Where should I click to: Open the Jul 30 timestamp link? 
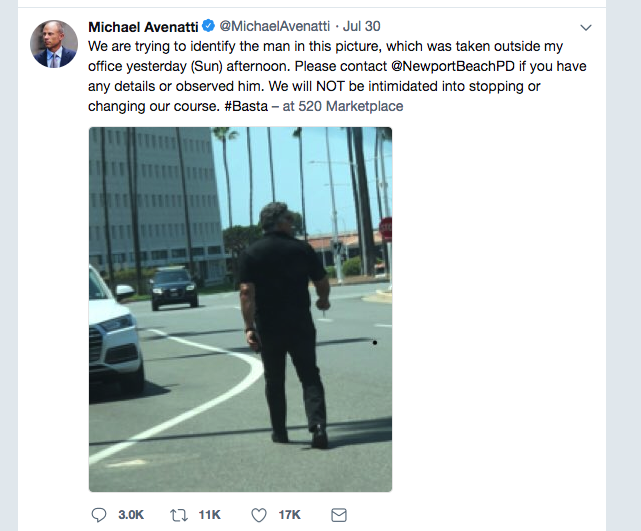(361, 26)
